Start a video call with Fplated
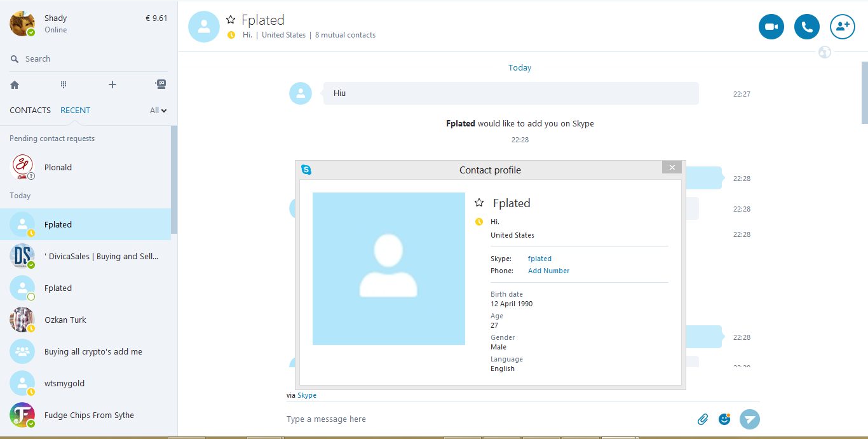The height and width of the screenshot is (439, 868). pyautogui.click(x=771, y=27)
